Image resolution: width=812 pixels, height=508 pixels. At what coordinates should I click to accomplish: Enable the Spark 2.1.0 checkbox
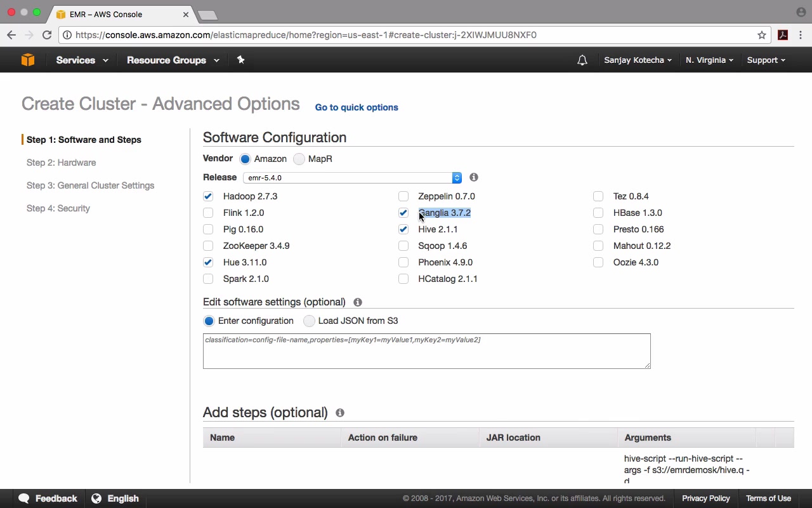point(208,279)
